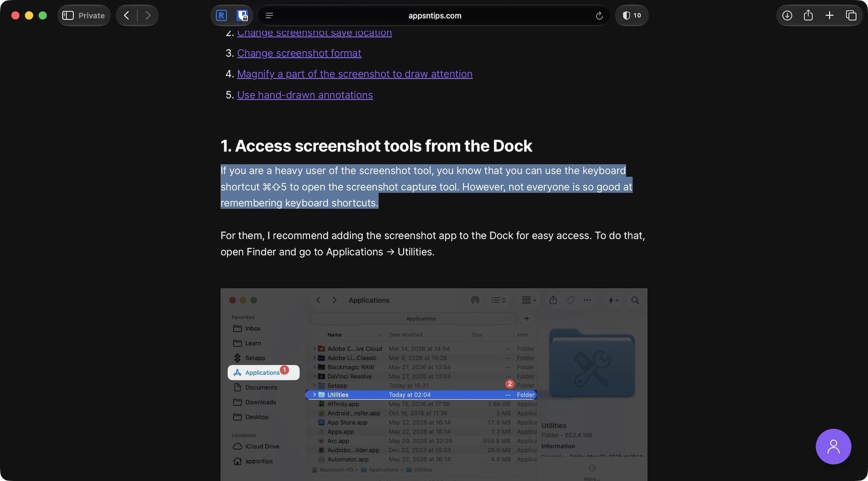Click the purple user profile button
The width and height of the screenshot is (868, 481).
coord(833,446)
